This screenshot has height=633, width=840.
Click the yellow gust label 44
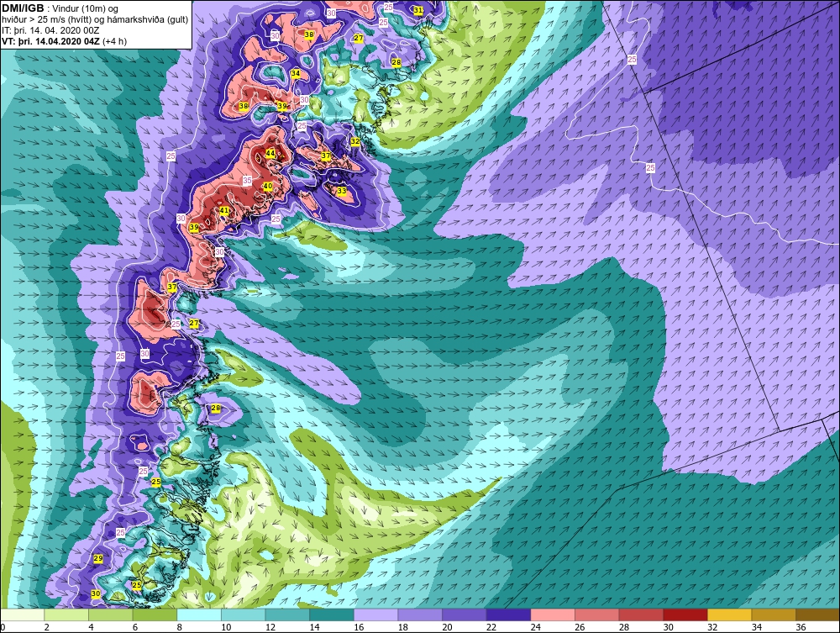click(x=270, y=154)
